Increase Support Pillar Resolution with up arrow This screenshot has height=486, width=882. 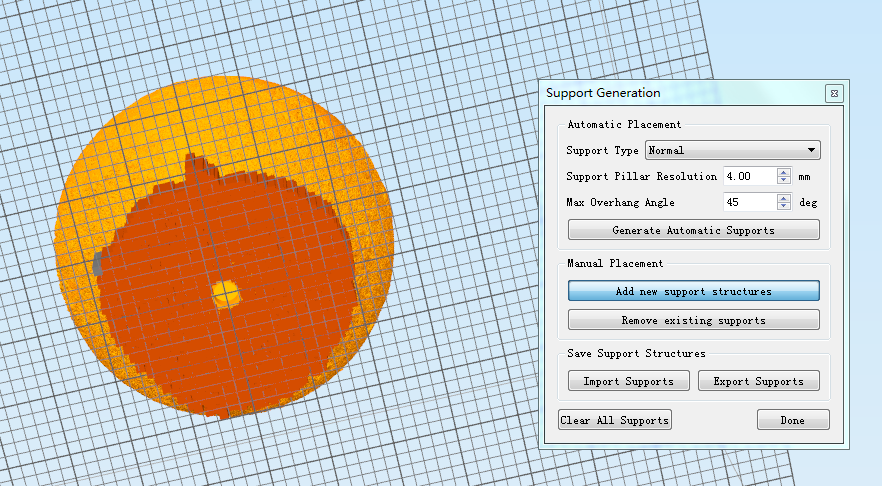(x=784, y=172)
